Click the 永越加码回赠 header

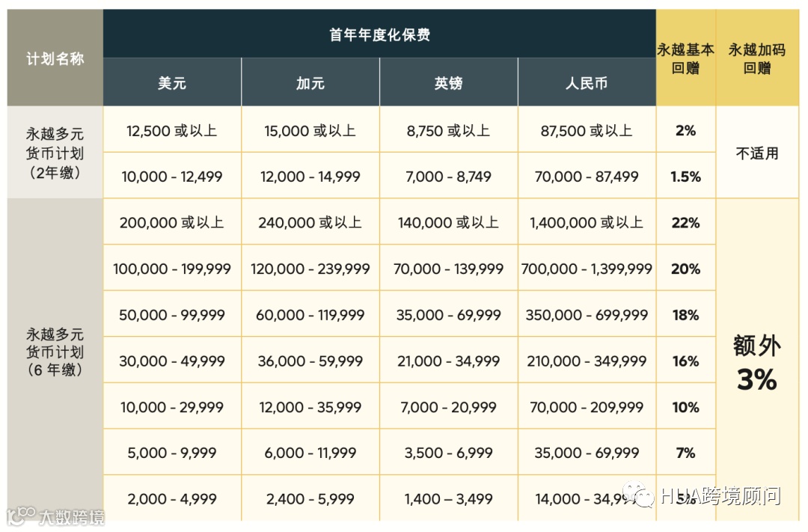click(757, 58)
